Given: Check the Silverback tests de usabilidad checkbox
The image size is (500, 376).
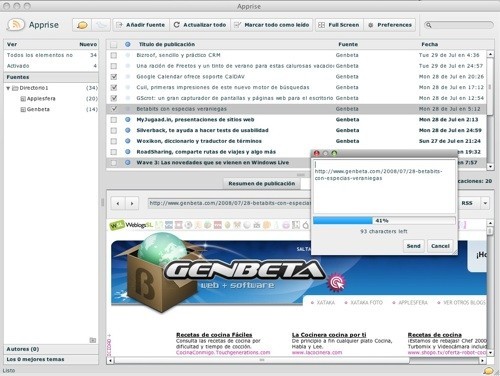Looking at the screenshot, I should 114,130.
